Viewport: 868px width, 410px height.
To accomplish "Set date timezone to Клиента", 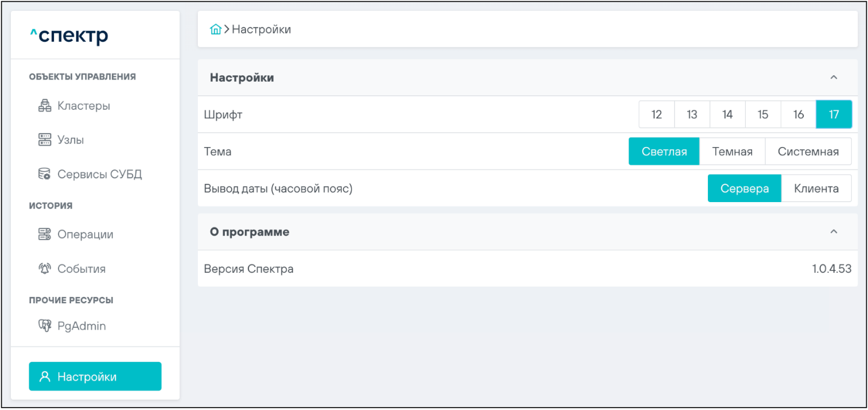I will tap(816, 188).
